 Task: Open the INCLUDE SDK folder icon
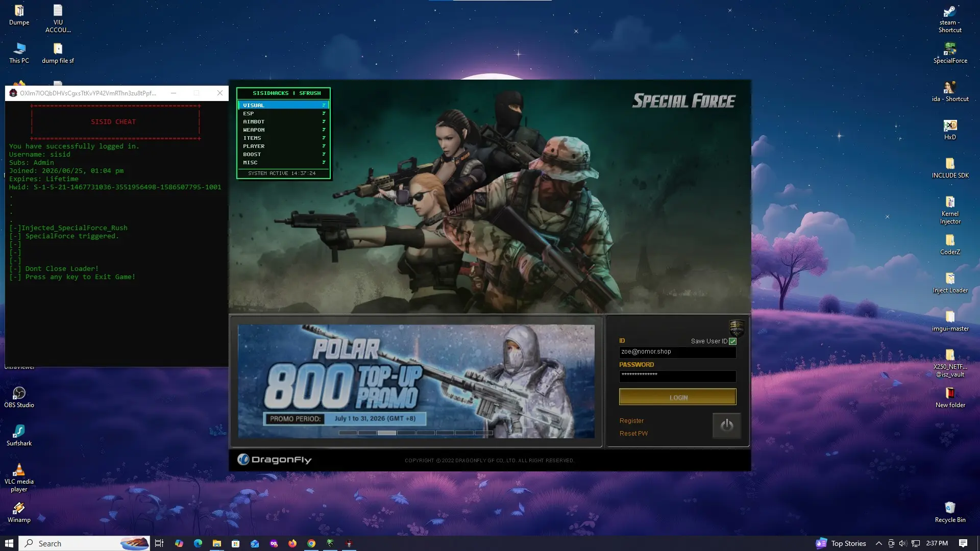point(950,168)
